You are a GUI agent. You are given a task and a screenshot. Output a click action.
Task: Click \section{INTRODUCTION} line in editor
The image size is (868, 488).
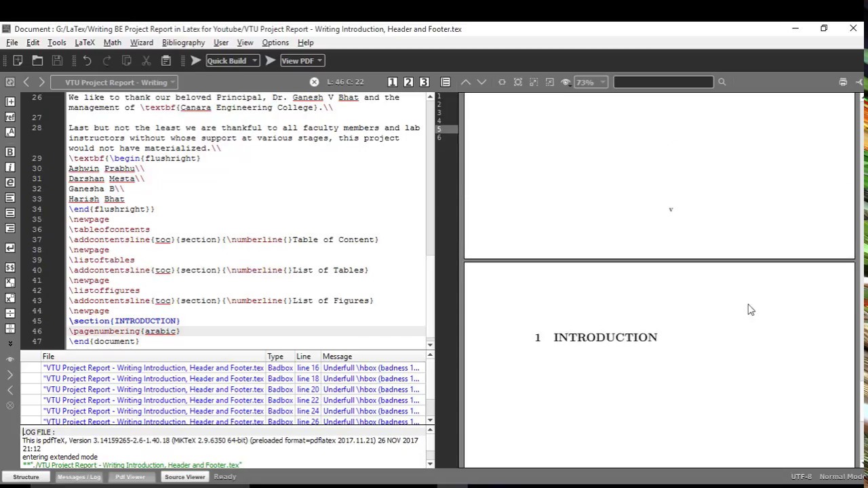124,321
